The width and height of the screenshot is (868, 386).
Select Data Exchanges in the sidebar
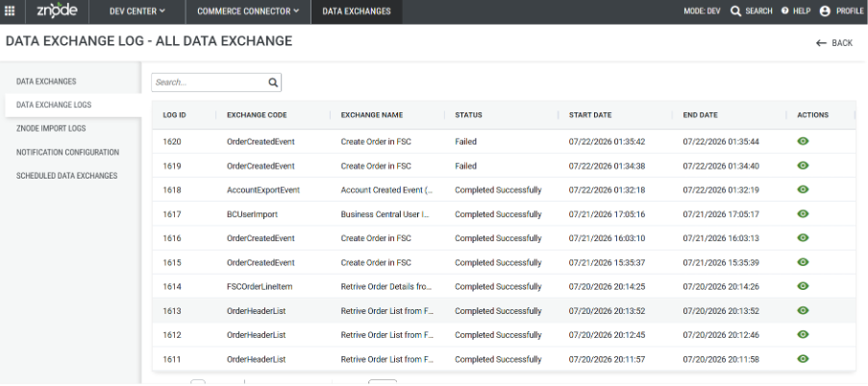(46, 82)
